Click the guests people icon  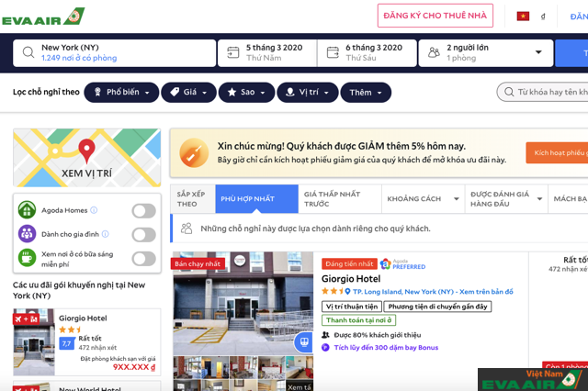[434, 52]
